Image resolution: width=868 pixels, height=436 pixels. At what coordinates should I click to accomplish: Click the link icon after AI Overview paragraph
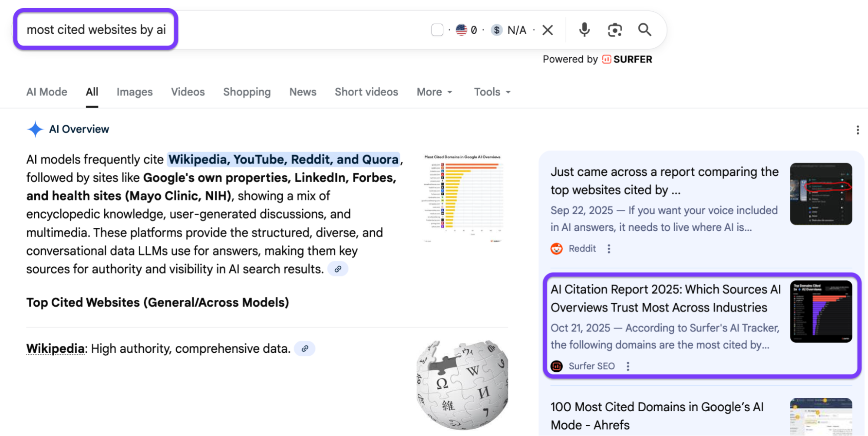pos(338,269)
